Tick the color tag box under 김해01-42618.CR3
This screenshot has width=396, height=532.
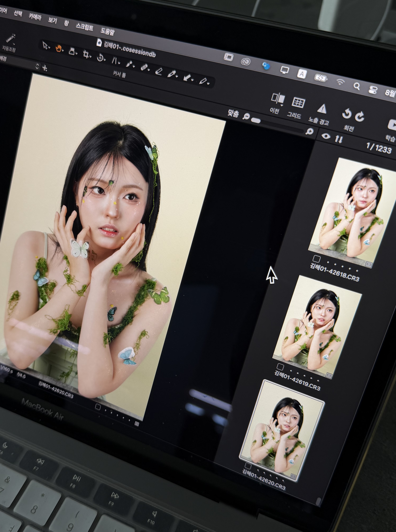pos(316,259)
